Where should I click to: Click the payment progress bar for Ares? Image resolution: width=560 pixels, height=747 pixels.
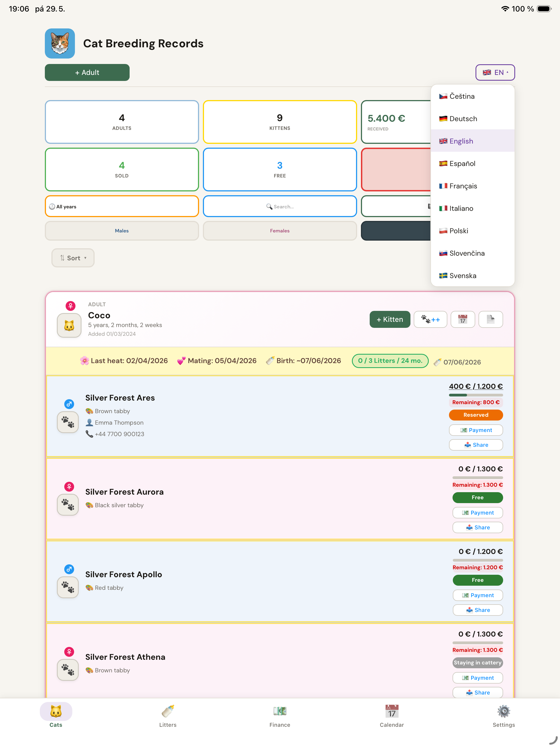tap(476, 395)
